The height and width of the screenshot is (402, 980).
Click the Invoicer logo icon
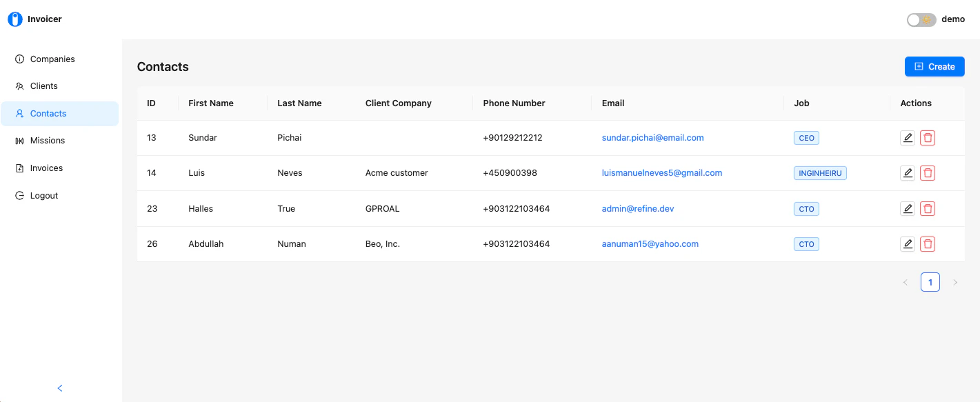point(15,19)
